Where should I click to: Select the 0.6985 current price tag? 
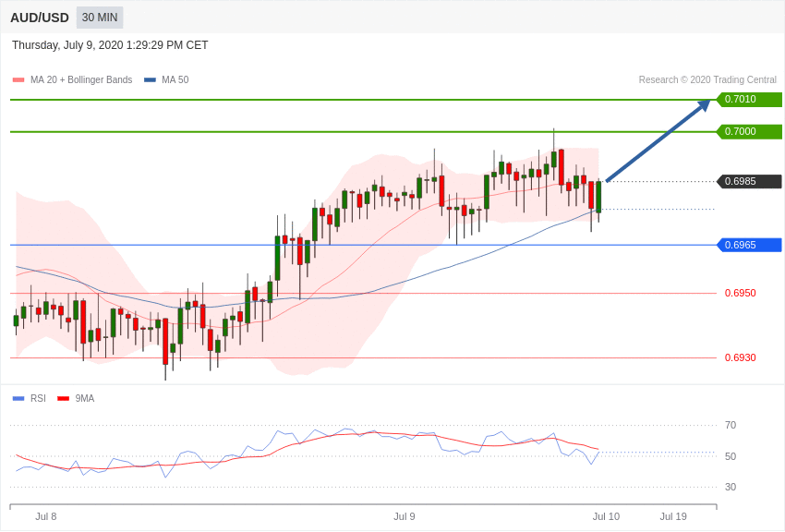[x=750, y=181]
